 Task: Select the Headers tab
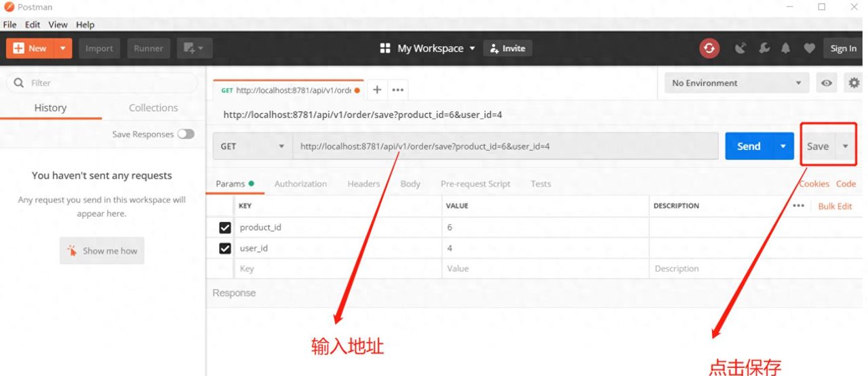click(363, 184)
